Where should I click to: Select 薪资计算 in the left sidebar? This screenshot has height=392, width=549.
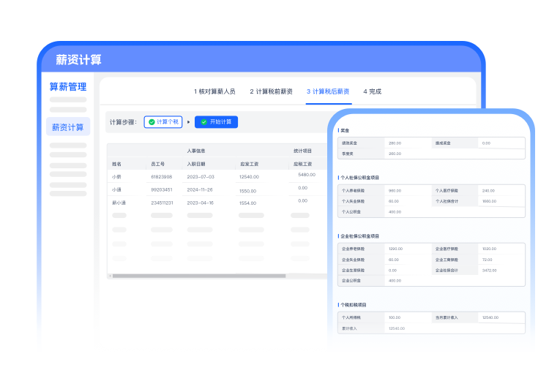[67, 127]
